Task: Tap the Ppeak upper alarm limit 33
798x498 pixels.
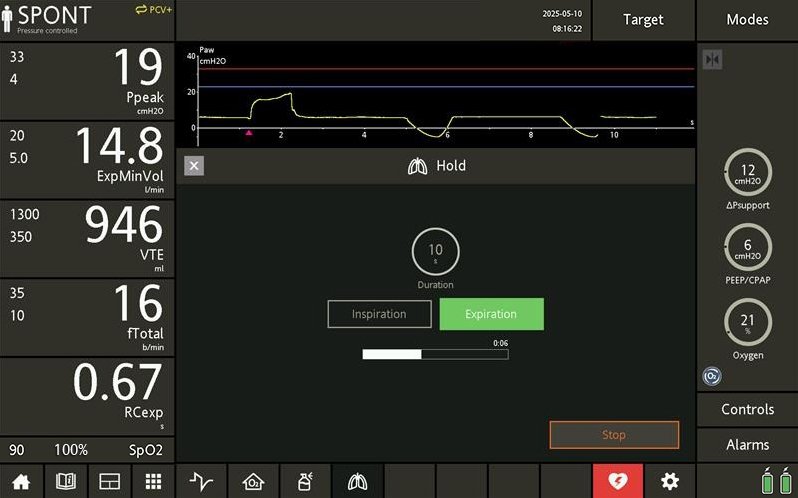Action: (17, 57)
